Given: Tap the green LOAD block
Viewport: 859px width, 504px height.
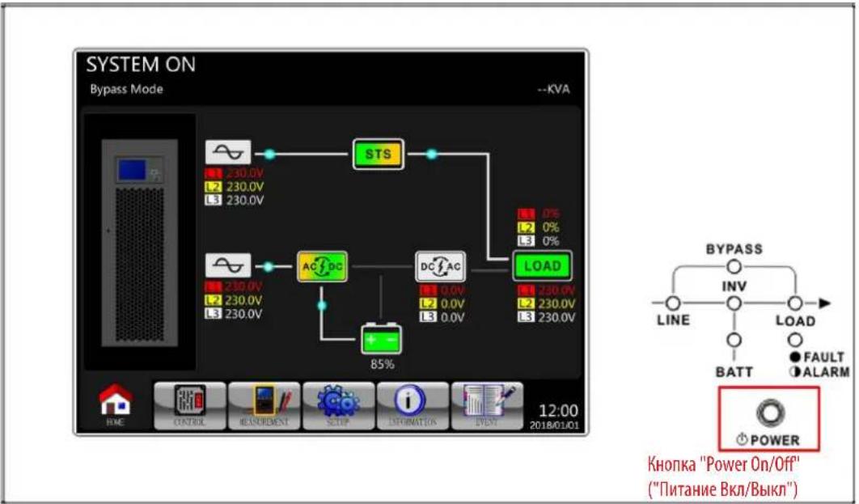Looking at the screenshot, I should [543, 266].
